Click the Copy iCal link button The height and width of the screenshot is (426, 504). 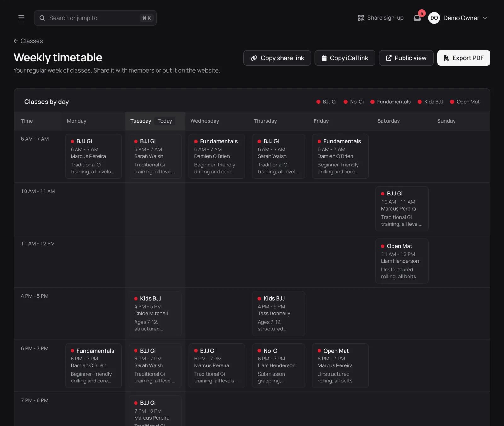345,58
